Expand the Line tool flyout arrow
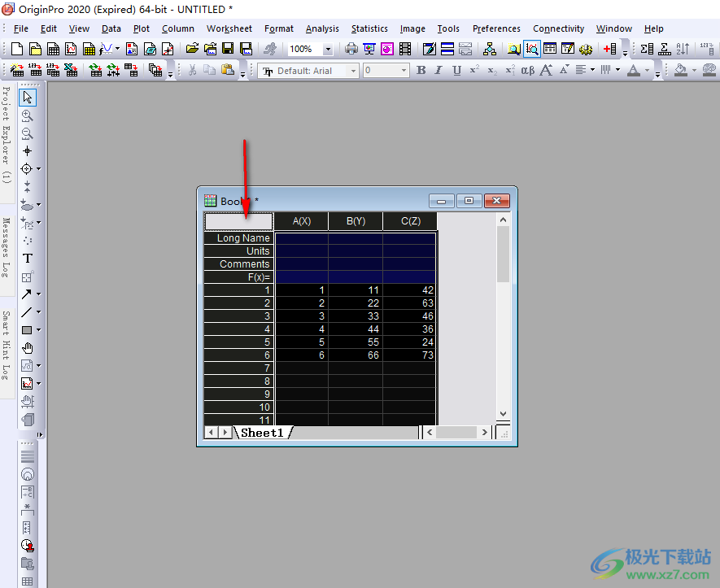The width and height of the screenshot is (720, 588). [38, 312]
